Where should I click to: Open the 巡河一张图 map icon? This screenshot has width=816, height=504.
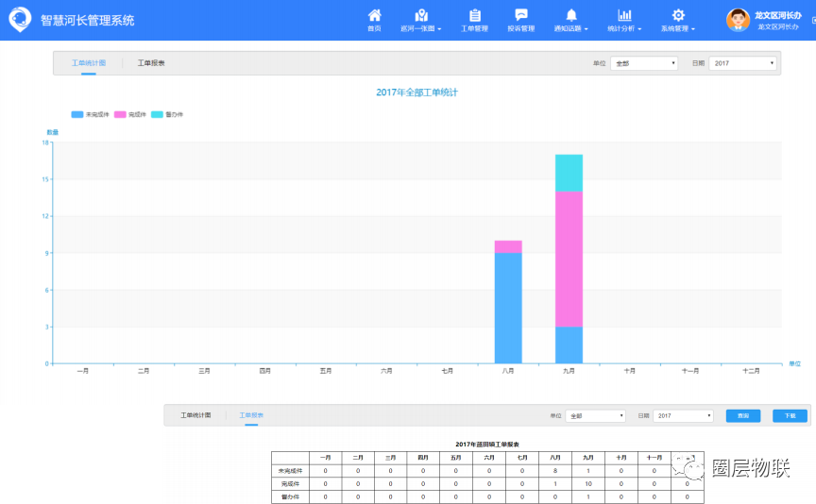point(421,15)
